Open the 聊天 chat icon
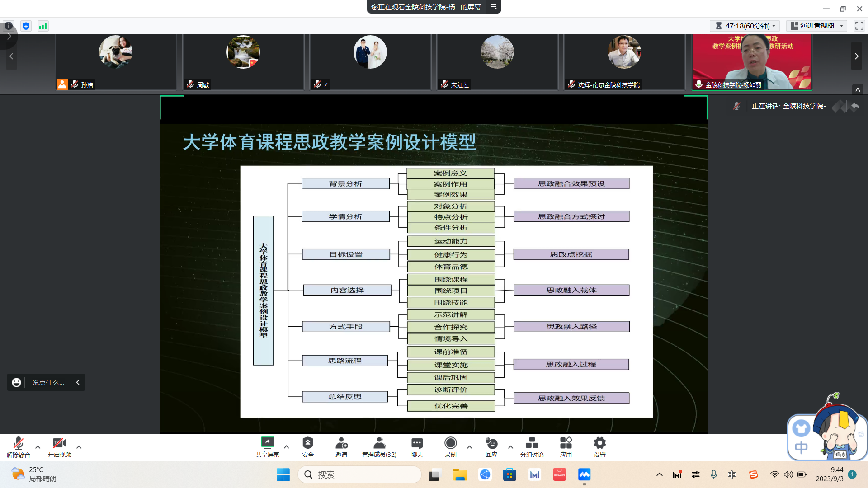 point(417,443)
